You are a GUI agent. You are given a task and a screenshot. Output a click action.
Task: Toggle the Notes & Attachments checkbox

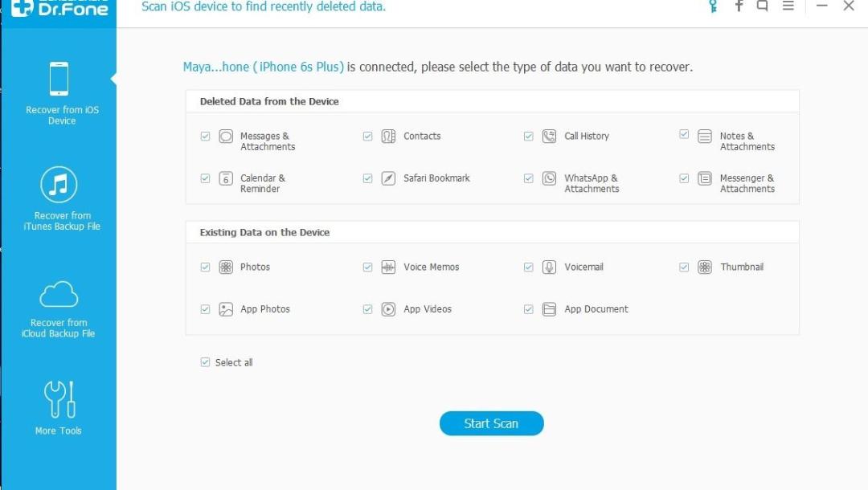pos(684,134)
